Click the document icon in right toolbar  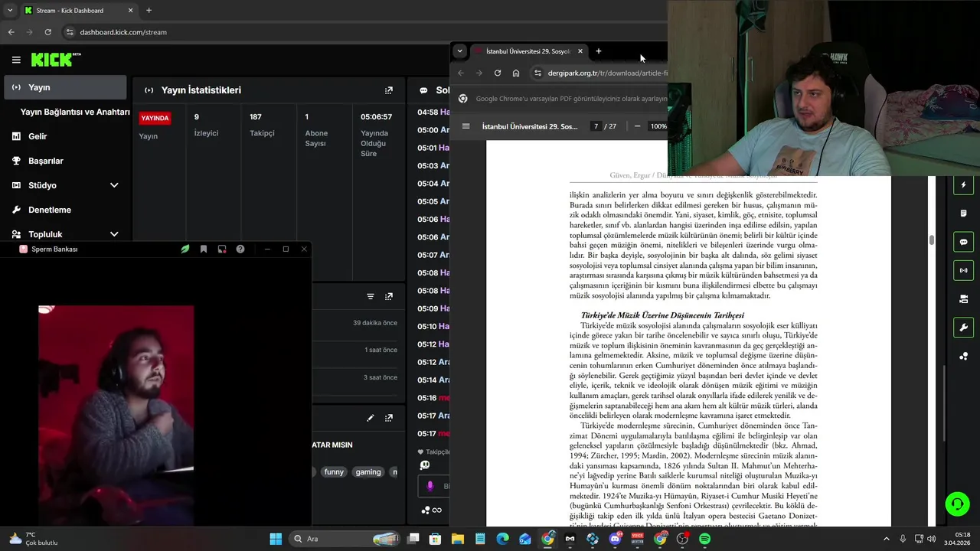pyautogui.click(x=963, y=214)
